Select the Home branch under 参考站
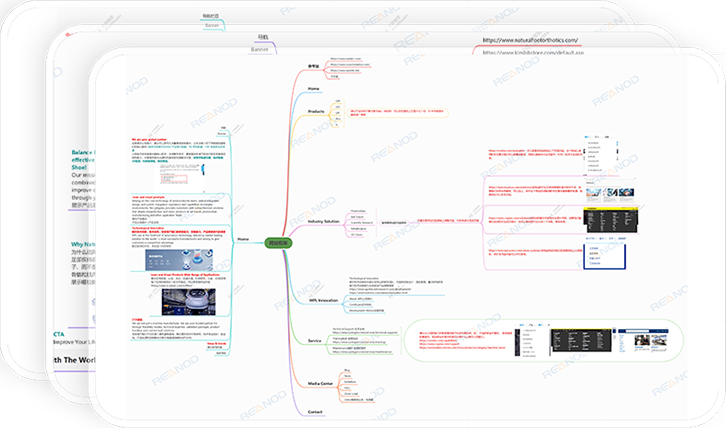The height and width of the screenshot is (428, 726). 314,88
